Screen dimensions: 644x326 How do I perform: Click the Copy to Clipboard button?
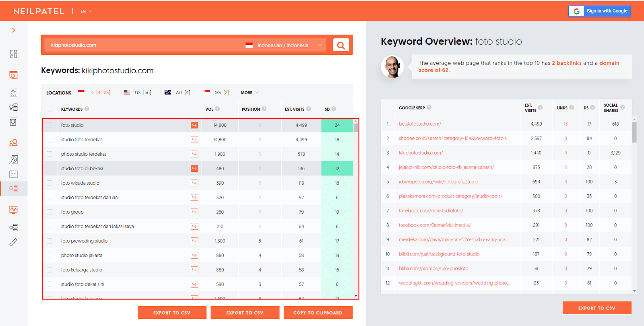tap(318, 313)
